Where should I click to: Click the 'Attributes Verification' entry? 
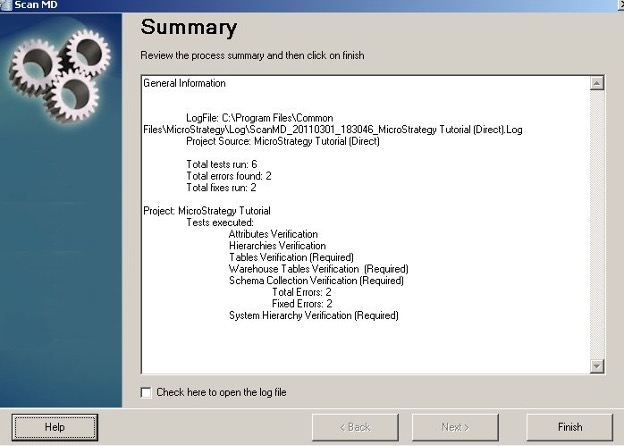(273, 234)
